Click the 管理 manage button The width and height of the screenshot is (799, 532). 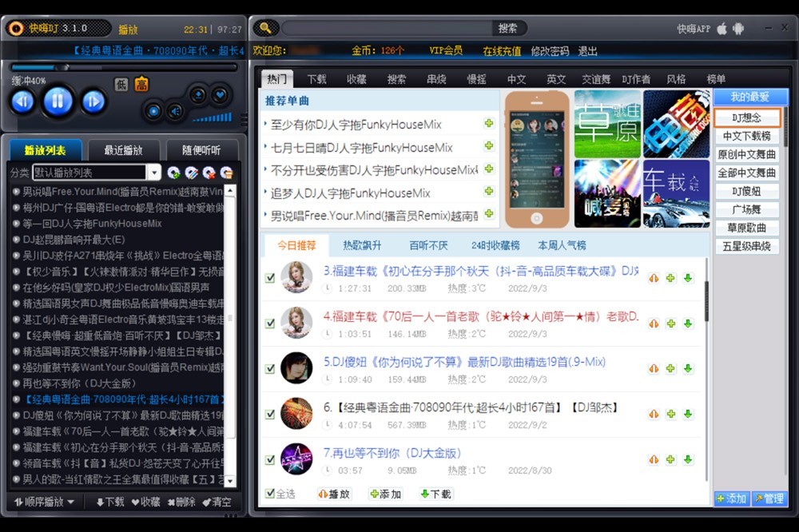769,498
